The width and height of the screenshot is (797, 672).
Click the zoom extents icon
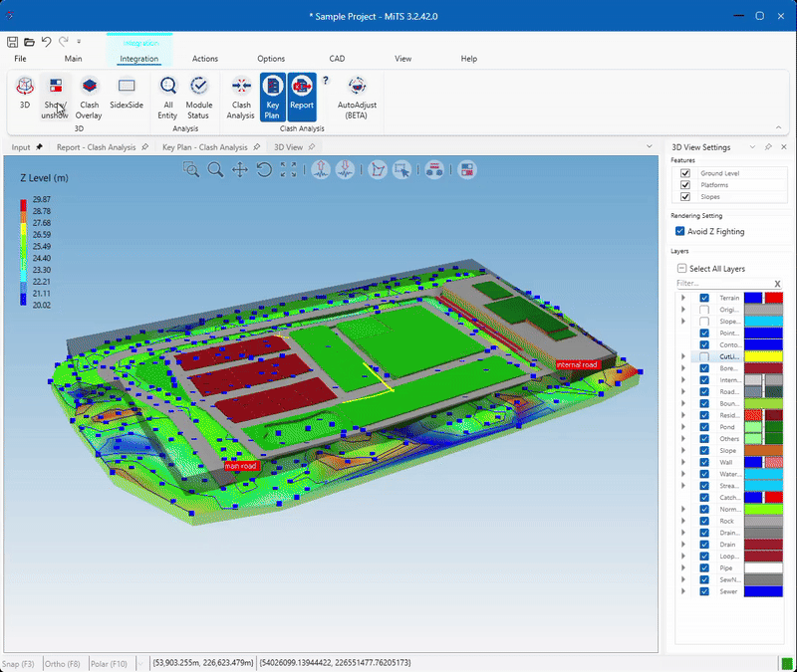pos(288,169)
